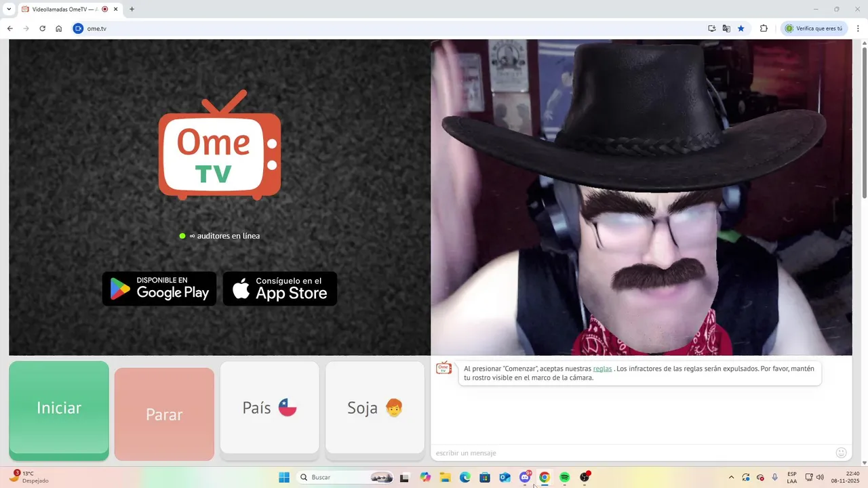Open the reglas link in the chat notice
The width and height of the screenshot is (868, 488).
[602, 369]
